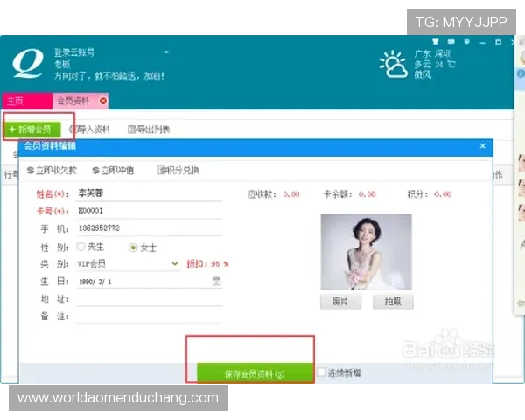Select the 先生 gender radio button

80,247
